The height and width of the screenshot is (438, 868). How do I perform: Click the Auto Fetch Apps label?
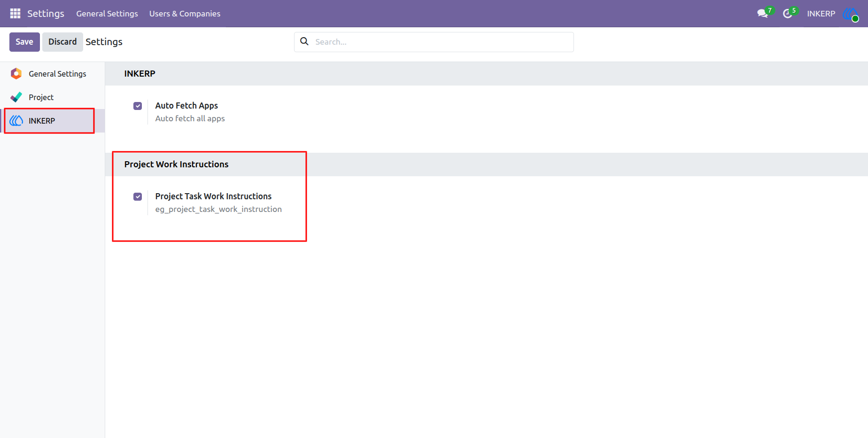click(x=186, y=106)
